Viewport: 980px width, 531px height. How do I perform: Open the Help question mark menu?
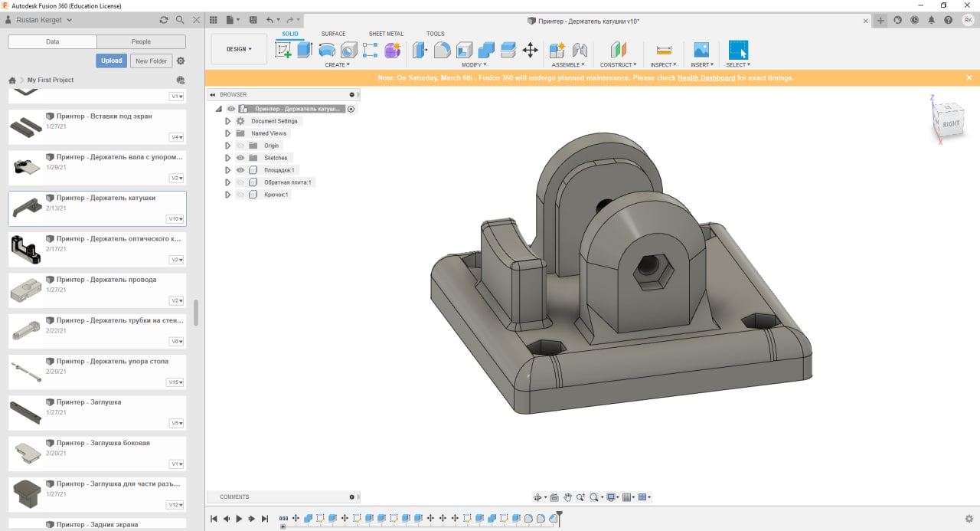[x=948, y=21]
